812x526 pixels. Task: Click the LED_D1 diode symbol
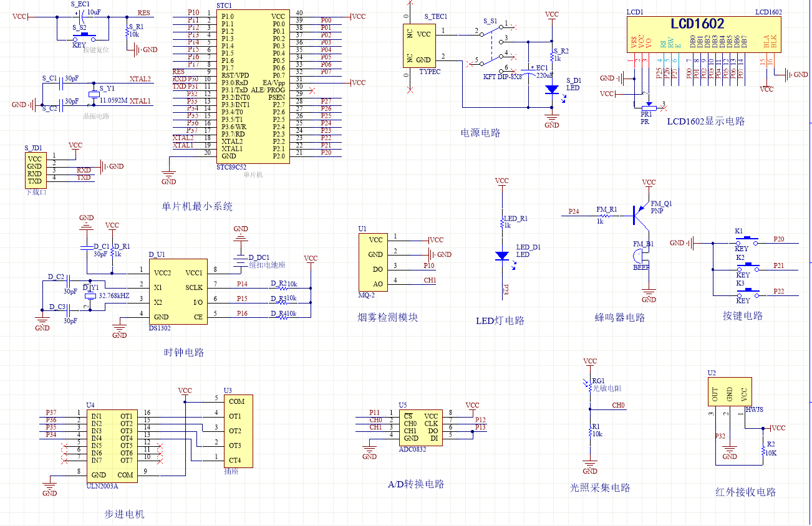(502, 256)
